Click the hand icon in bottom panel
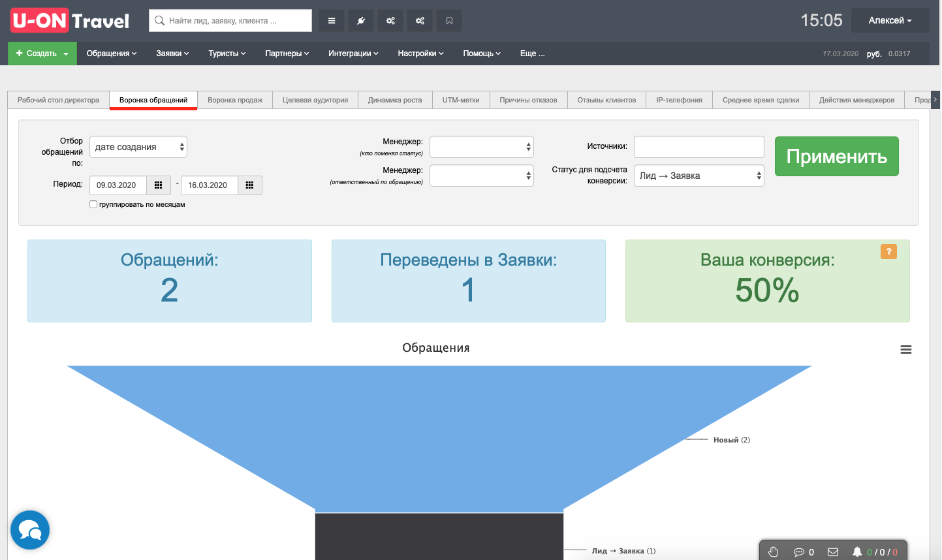This screenshot has height=560, width=942. (x=774, y=552)
